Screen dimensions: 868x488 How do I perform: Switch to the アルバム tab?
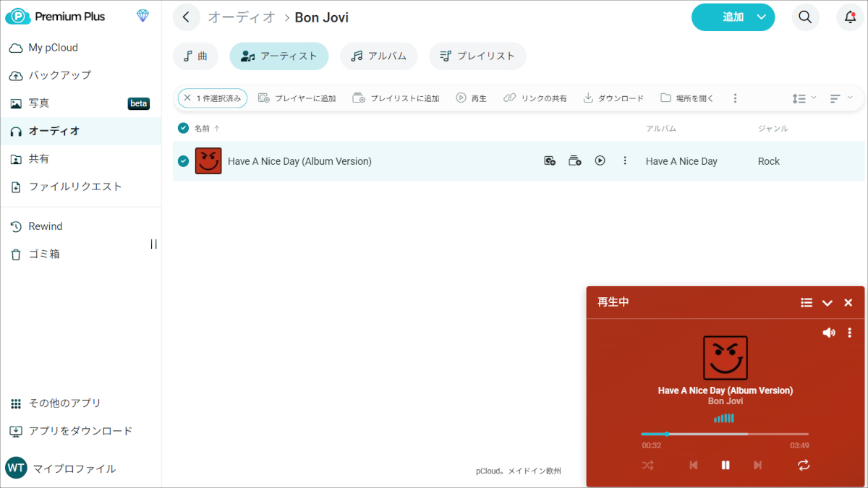click(x=378, y=55)
